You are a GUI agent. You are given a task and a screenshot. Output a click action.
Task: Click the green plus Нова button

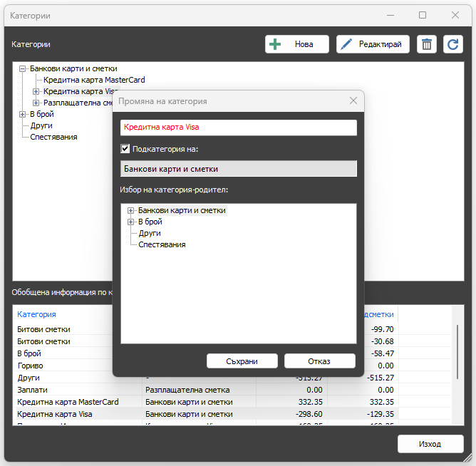pos(297,44)
